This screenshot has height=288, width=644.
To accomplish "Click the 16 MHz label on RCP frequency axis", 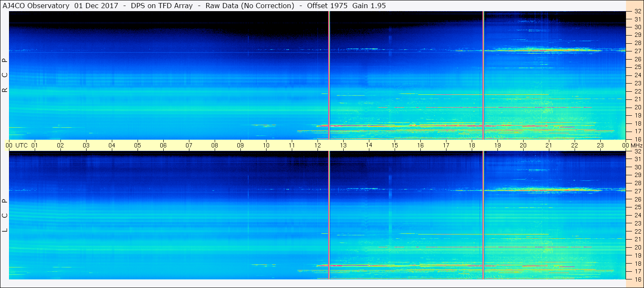I will coord(637,139).
